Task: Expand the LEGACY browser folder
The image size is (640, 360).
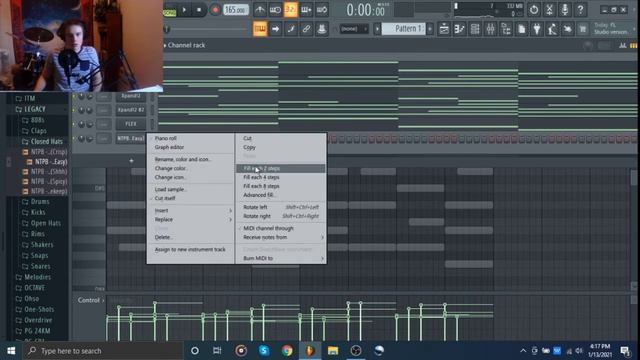Action: point(35,109)
